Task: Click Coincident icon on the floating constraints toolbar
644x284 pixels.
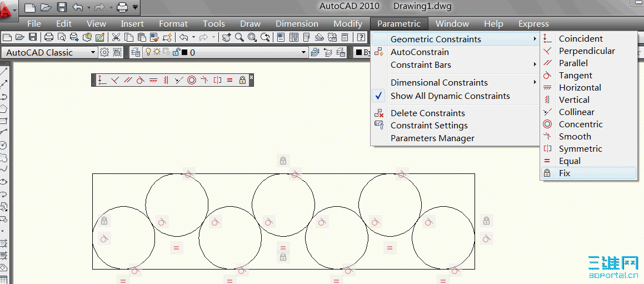Action: point(102,80)
